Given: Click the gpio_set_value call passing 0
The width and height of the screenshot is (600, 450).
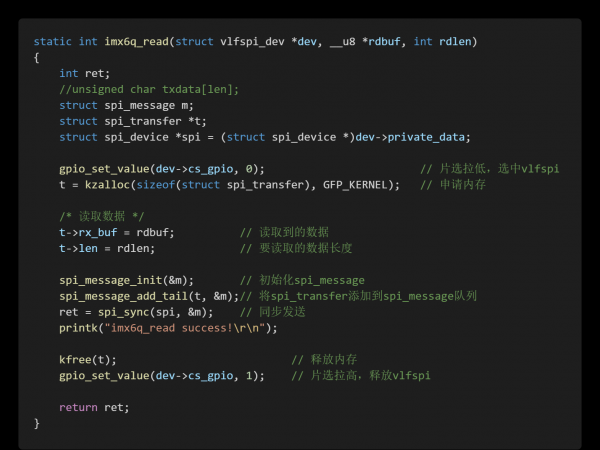Looking at the screenshot, I should [x=160, y=169].
